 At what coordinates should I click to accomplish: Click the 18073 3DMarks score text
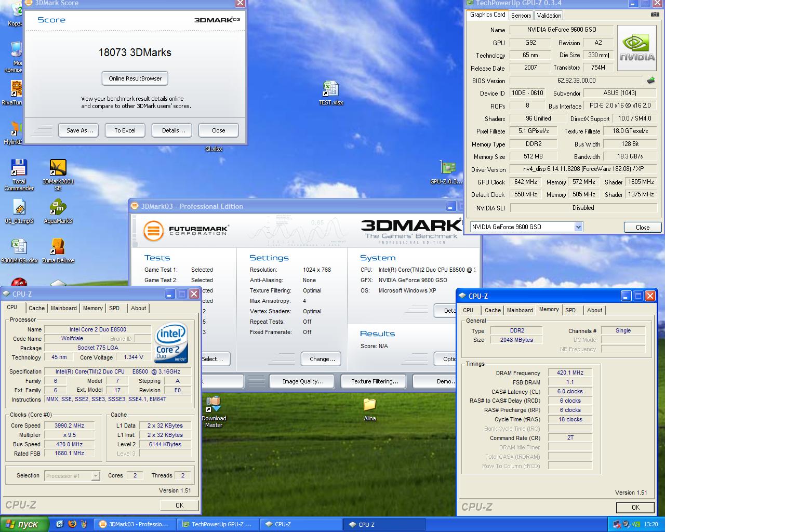click(x=135, y=52)
